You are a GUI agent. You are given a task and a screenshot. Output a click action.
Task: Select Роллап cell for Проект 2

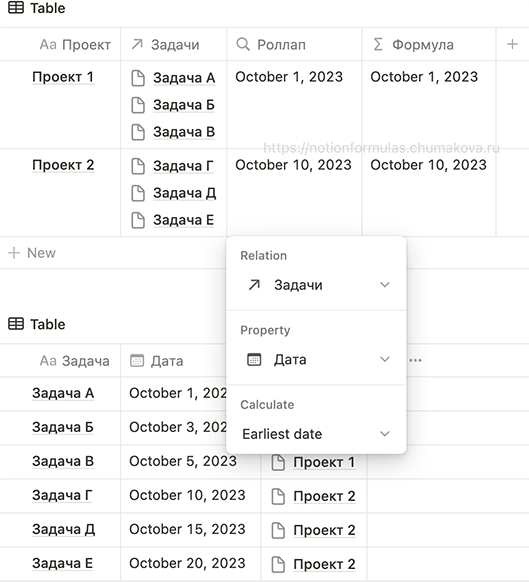point(294,193)
